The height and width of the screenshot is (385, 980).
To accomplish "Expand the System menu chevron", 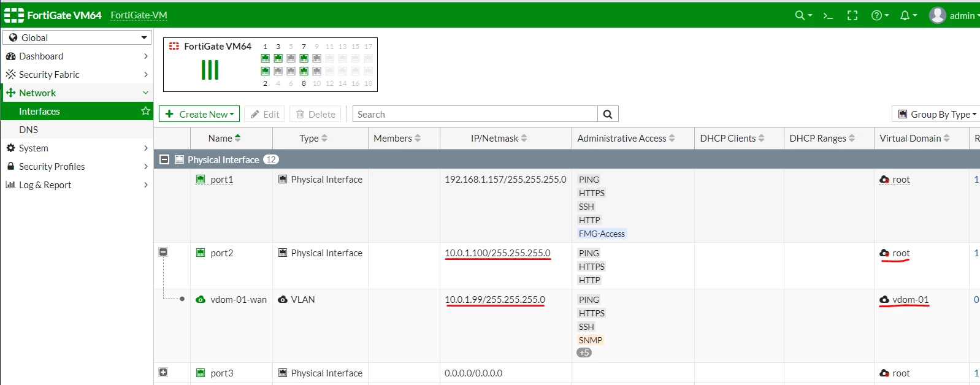I will tap(146, 148).
